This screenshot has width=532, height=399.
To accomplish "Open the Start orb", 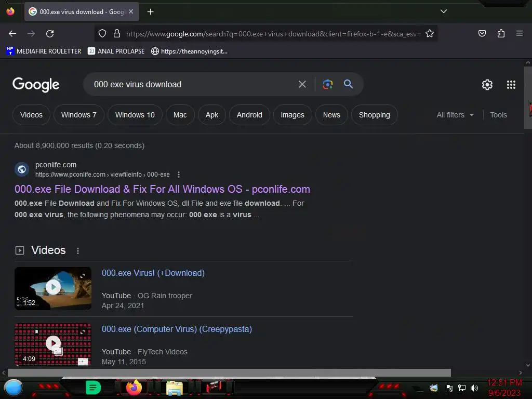I will 14,388.
